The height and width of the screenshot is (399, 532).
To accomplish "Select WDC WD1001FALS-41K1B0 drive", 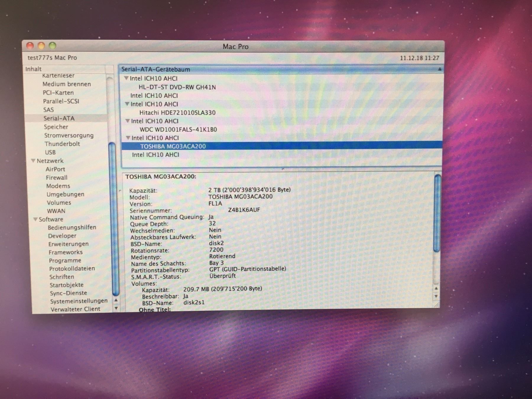I will click(178, 129).
